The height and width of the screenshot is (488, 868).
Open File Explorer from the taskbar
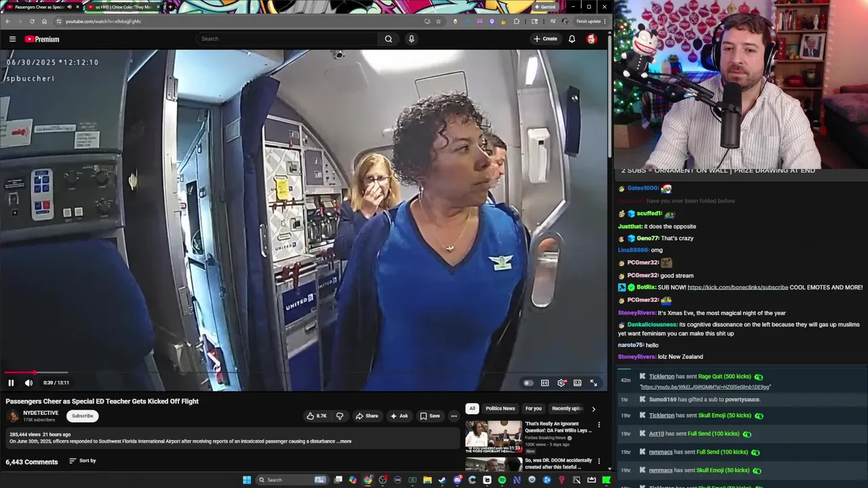pos(427,480)
